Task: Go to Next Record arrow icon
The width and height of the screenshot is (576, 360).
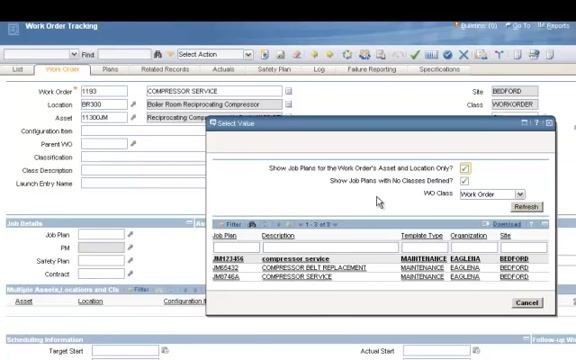Action: coord(330,55)
